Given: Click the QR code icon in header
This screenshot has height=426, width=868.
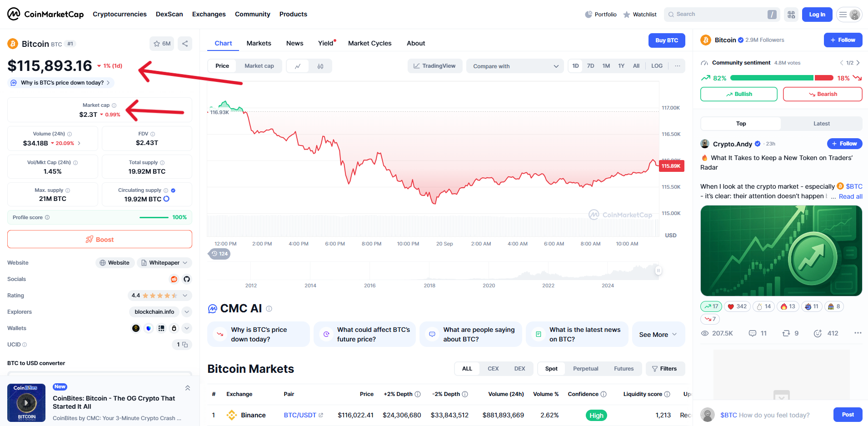Looking at the screenshot, I should tap(791, 15).
